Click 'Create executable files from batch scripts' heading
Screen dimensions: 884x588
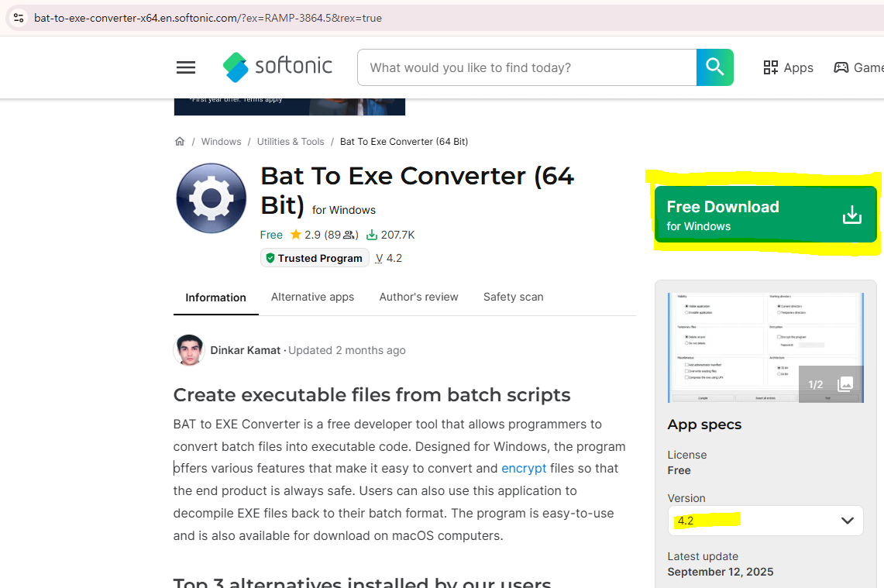pos(372,394)
